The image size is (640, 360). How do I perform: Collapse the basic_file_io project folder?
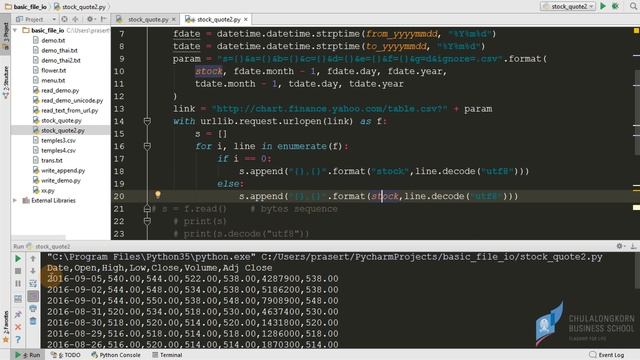point(15,30)
